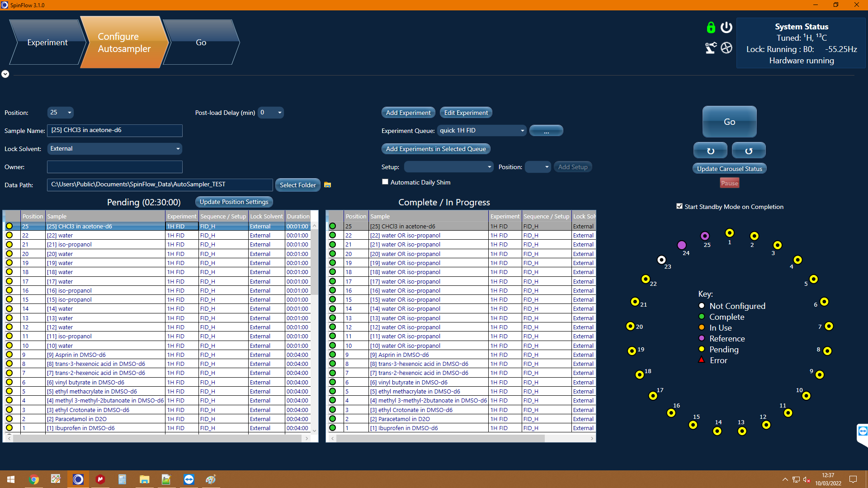The height and width of the screenshot is (488, 868).
Task: Click the Update Carousel Status button
Action: [729, 169]
